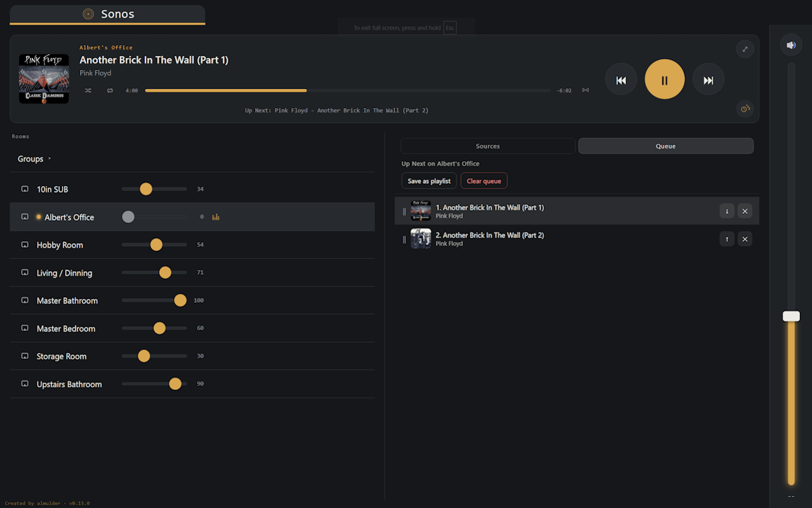This screenshot has height=508, width=812.
Task: Switch to the Queue tab
Action: tap(665, 146)
